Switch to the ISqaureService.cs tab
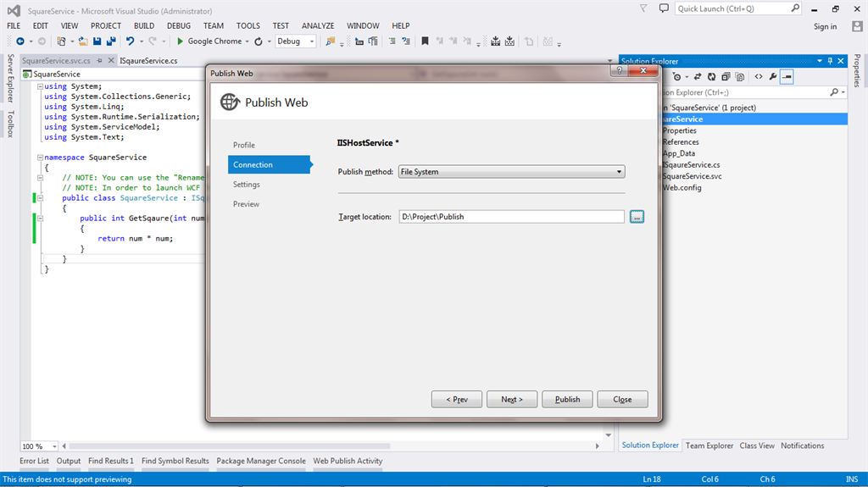 tap(148, 61)
